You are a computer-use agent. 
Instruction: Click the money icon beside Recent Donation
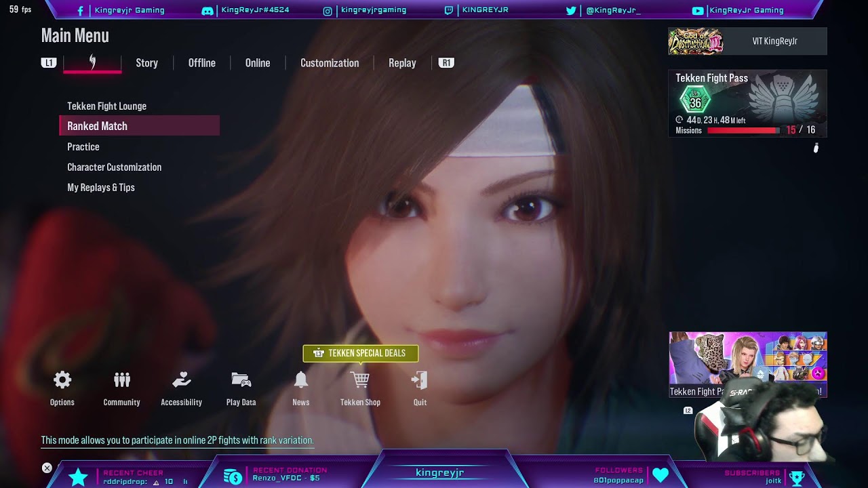pyautogui.click(x=233, y=477)
